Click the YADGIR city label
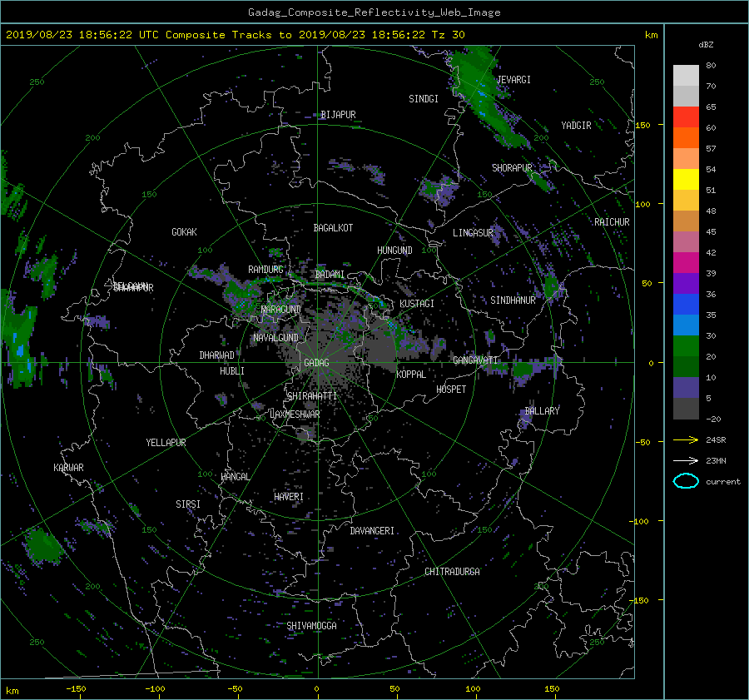The height and width of the screenshot is (700, 749). pyautogui.click(x=576, y=126)
